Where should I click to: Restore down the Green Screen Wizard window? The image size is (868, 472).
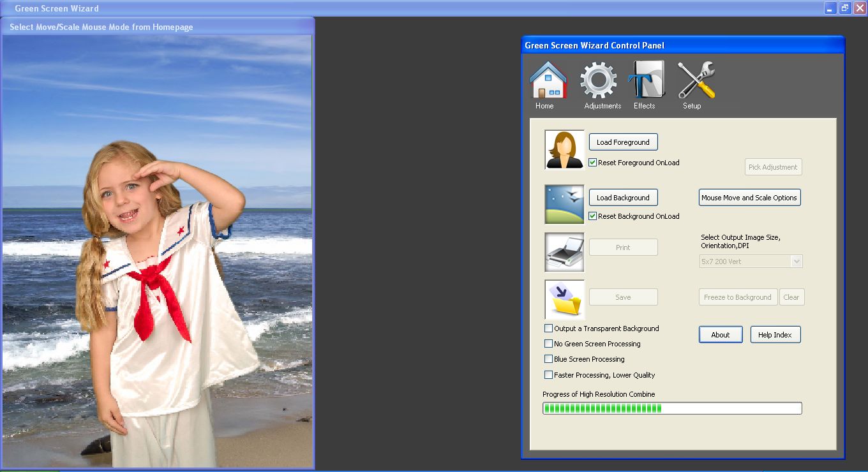pyautogui.click(x=845, y=8)
